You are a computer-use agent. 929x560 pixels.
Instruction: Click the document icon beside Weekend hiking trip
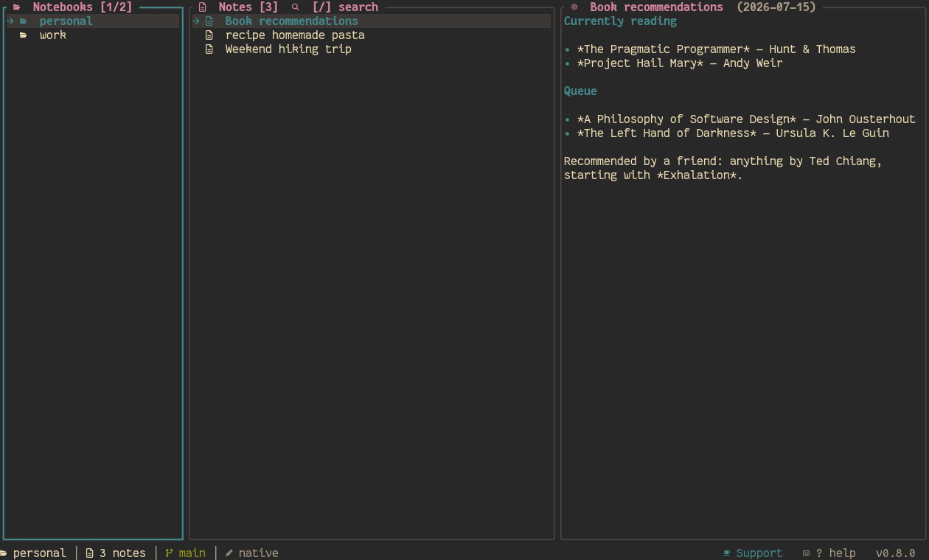(x=209, y=49)
